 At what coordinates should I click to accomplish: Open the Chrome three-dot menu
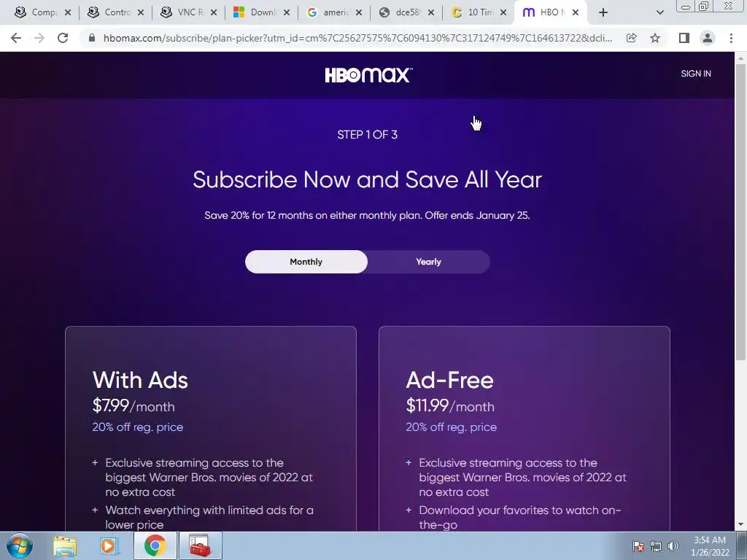(731, 38)
